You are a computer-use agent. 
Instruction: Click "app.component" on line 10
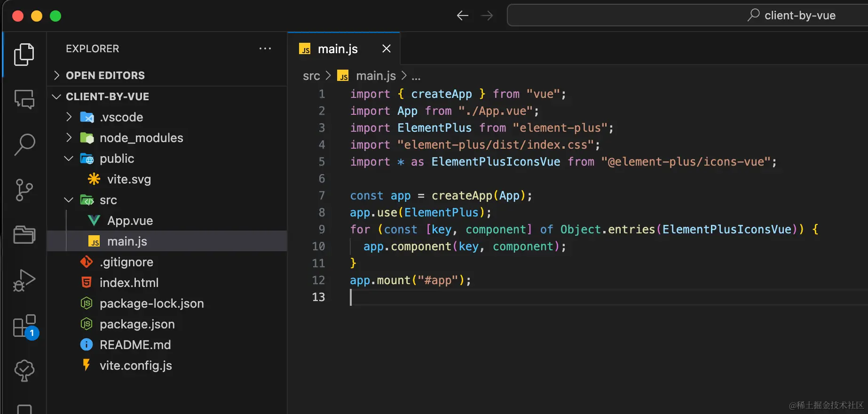(x=407, y=247)
